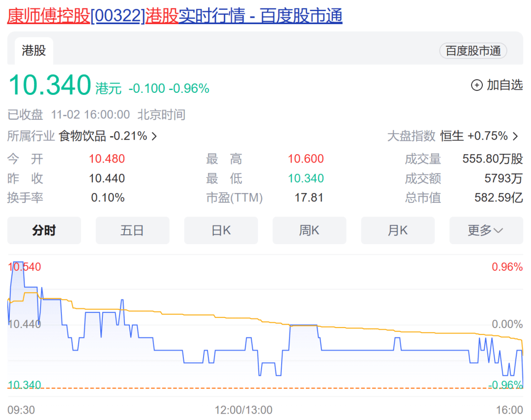Screen dimensions: 531x420
Task: Click the plus icon beside 加自选
Action: [x=477, y=85]
